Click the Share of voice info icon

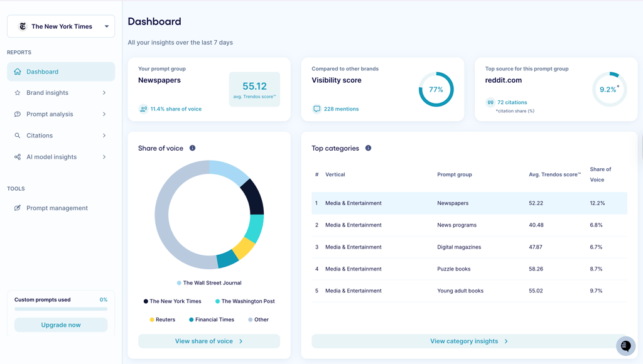click(192, 148)
